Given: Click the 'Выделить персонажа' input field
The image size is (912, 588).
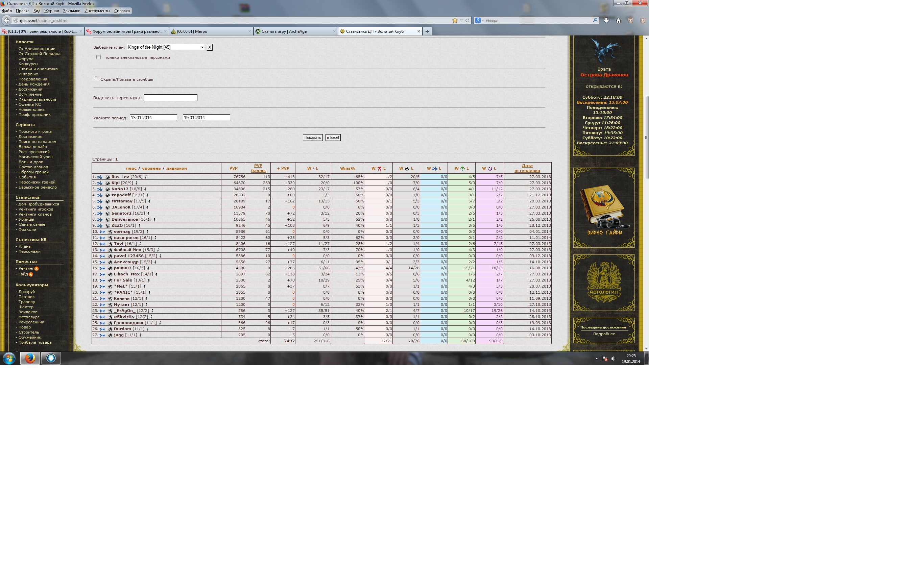Looking at the screenshot, I should pyautogui.click(x=170, y=98).
